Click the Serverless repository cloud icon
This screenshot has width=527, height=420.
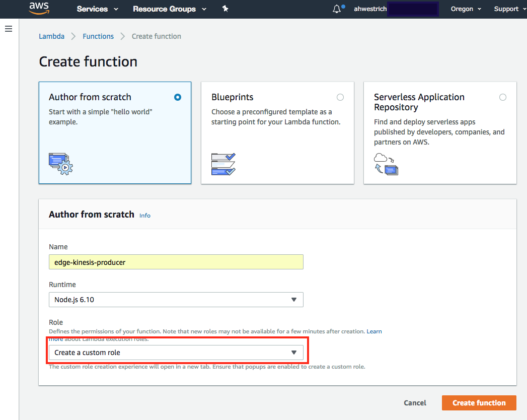click(386, 164)
